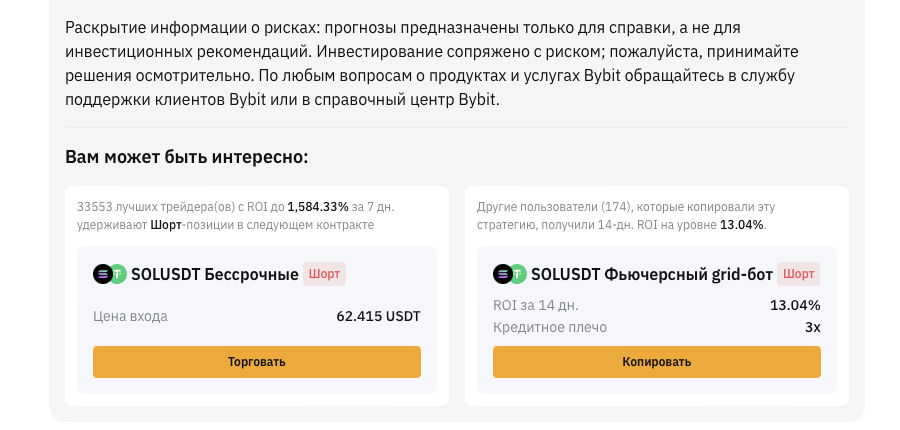Click the Solana logo in the grid-бот card
900x430 pixels.
pos(502,274)
